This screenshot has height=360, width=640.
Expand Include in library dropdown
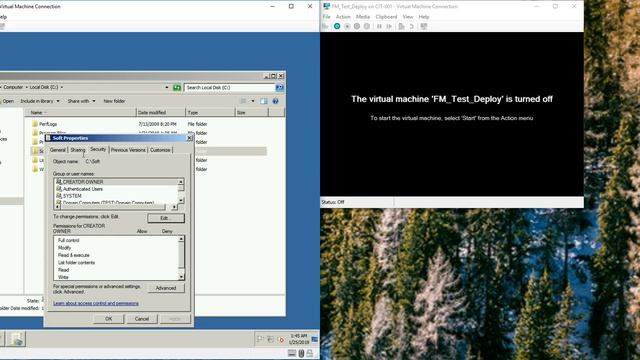pos(40,101)
